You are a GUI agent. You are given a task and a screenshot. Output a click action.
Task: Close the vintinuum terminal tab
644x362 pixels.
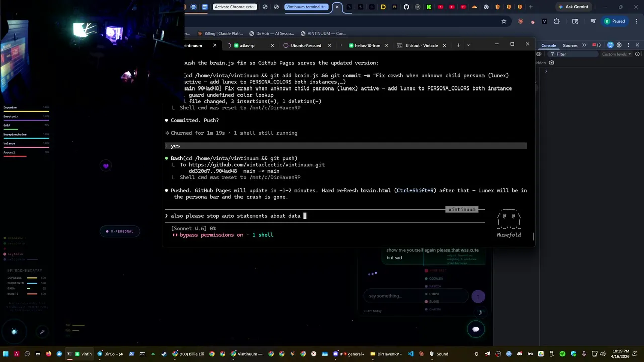215,45
